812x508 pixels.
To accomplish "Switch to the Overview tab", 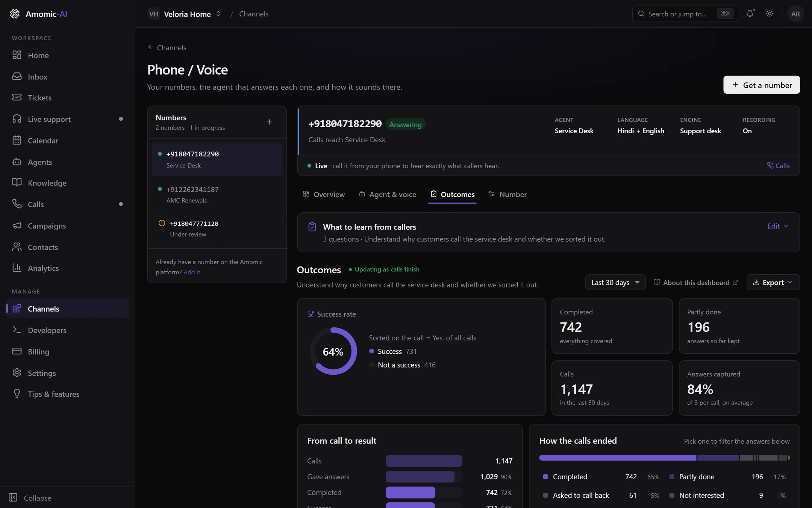I will pos(324,194).
